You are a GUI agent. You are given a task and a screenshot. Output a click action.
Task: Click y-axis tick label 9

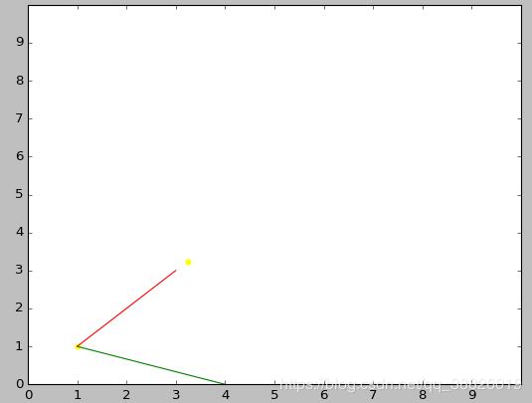[x=20, y=42]
